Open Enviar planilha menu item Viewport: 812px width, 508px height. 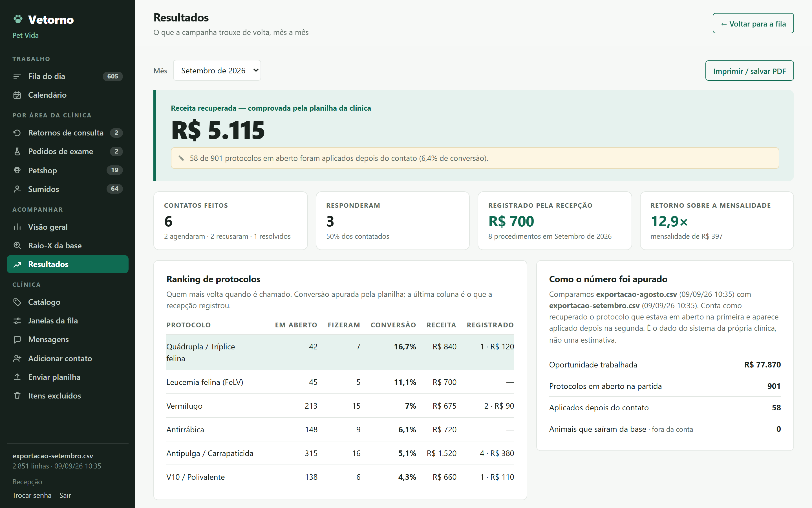point(67,377)
